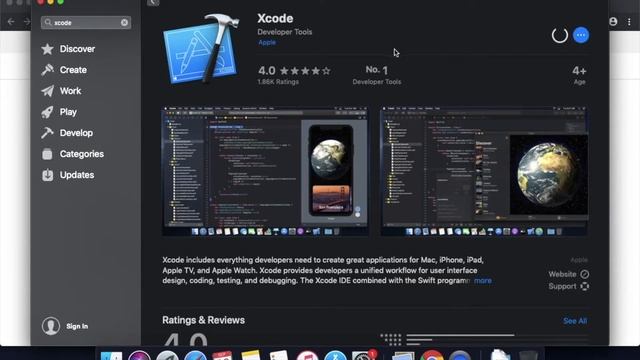This screenshot has height=360, width=640.
Task: Open the first Xcode screenshot with iPhone preview
Action: click(265, 171)
